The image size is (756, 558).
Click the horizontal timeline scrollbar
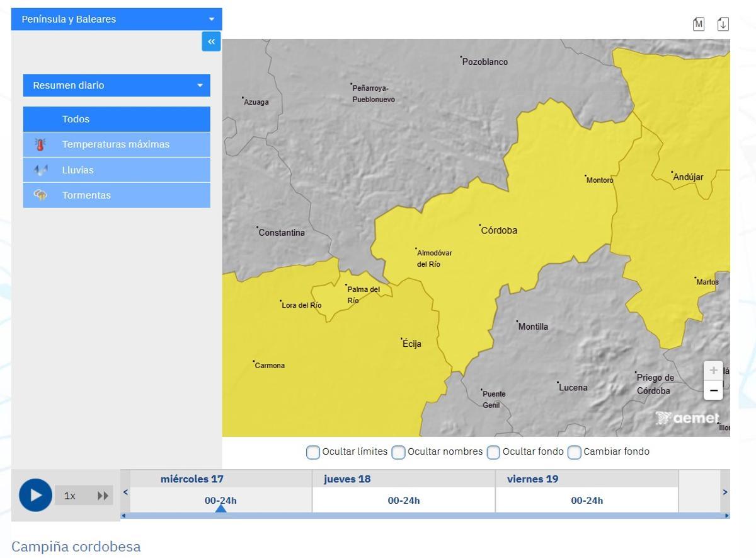pyautogui.click(x=425, y=516)
